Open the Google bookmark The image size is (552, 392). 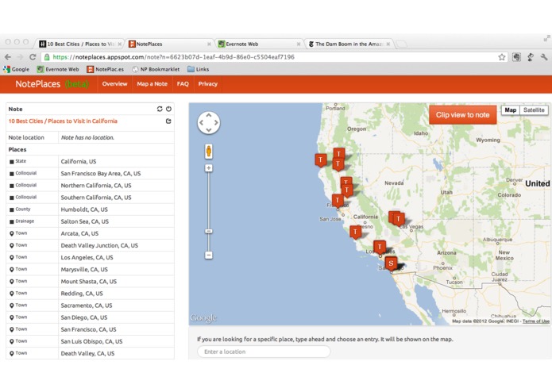click(16, 69)
